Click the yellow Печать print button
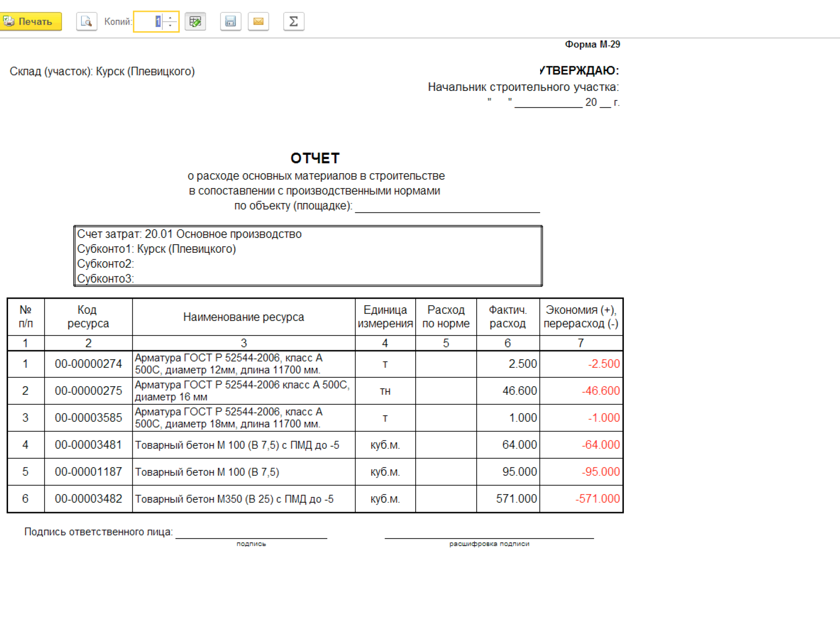This screenshot has width=840, height=621. tap(31, 22)
